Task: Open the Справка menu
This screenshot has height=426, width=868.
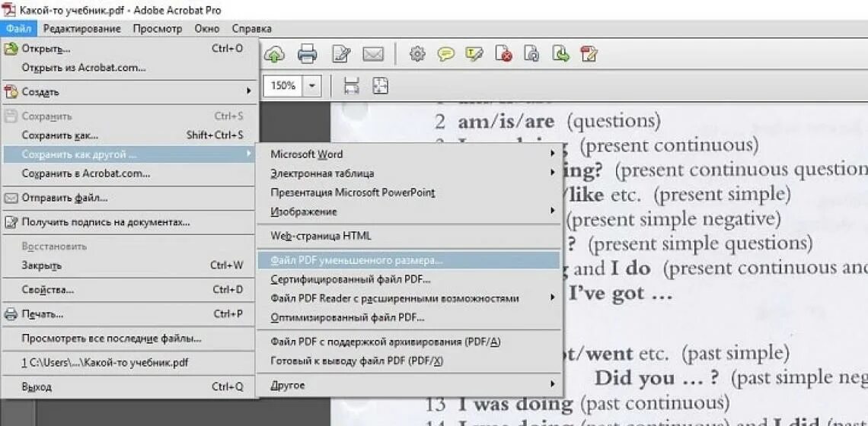Action: (x=251, y=29)
